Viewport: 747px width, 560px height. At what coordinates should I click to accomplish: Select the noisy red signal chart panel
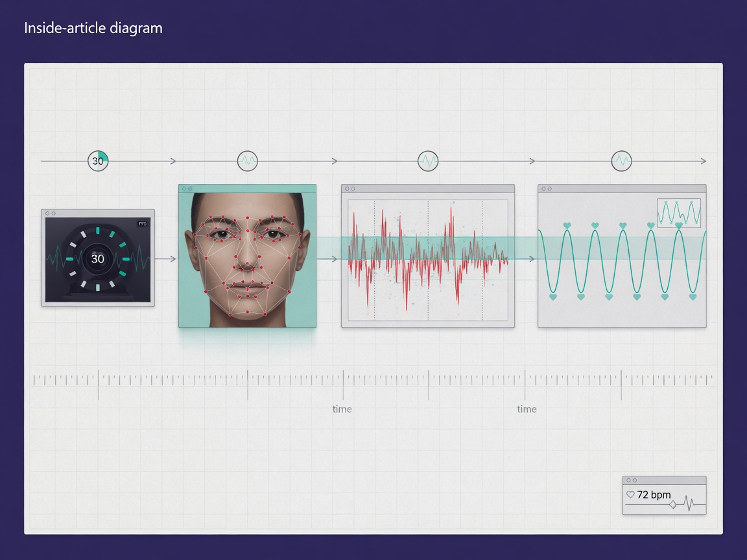428,256
